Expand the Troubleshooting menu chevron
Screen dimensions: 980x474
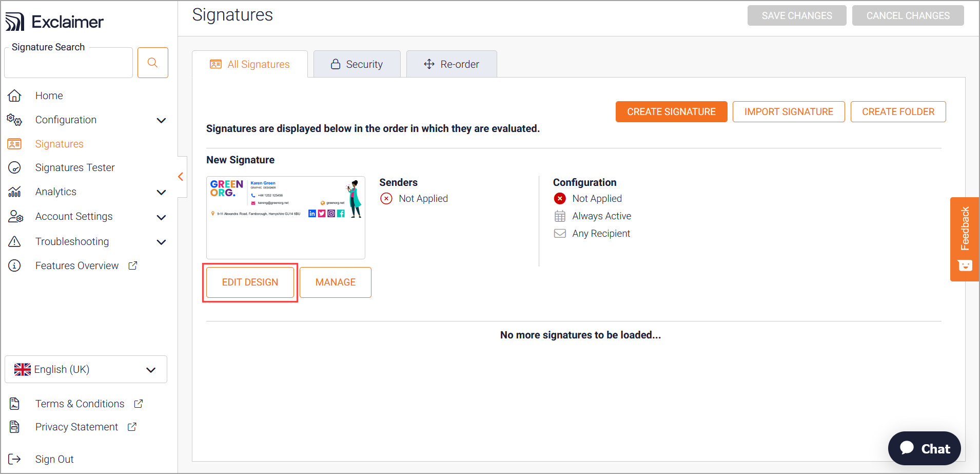click(x=161, y=242)
